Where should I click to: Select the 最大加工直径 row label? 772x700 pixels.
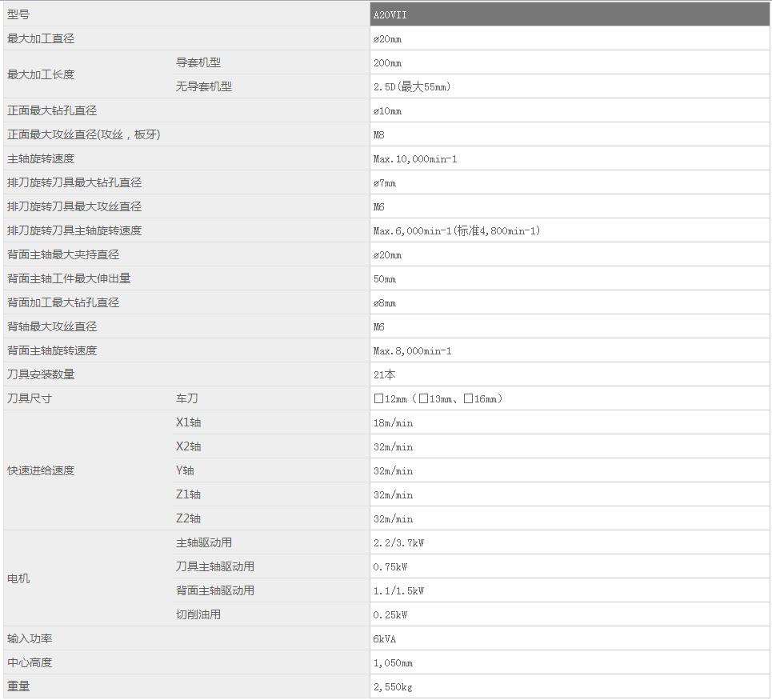coord(41,38)
